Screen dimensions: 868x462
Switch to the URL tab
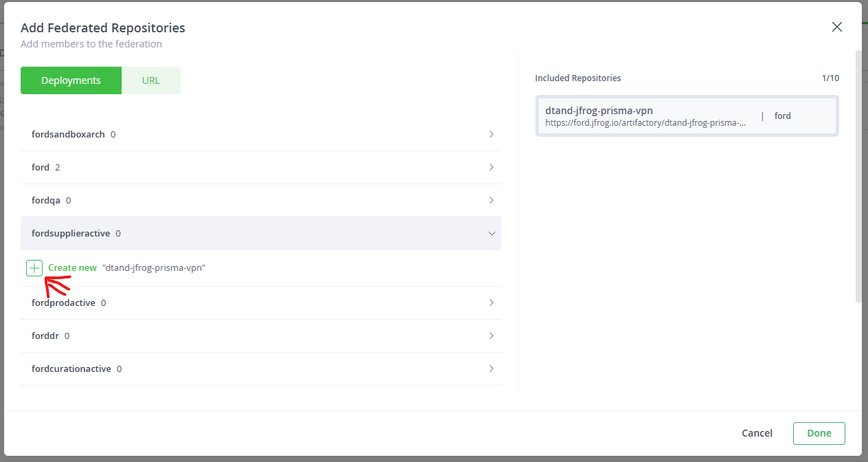pos(151,80)
